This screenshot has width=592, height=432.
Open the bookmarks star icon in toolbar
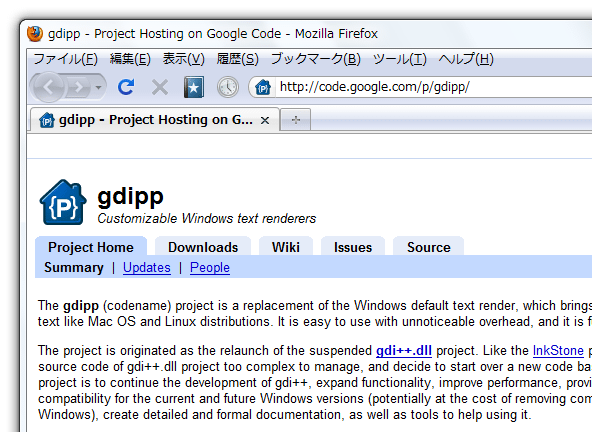(x=194, y=87)
